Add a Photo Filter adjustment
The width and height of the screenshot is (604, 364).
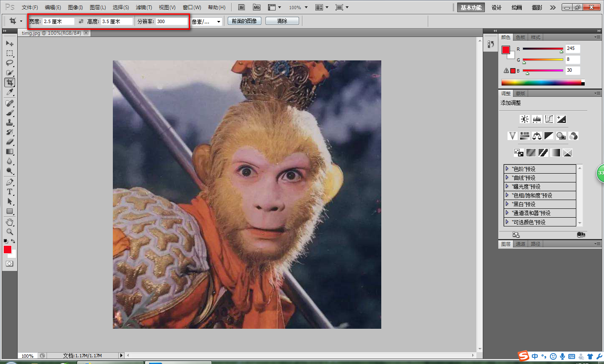point(561,136)
